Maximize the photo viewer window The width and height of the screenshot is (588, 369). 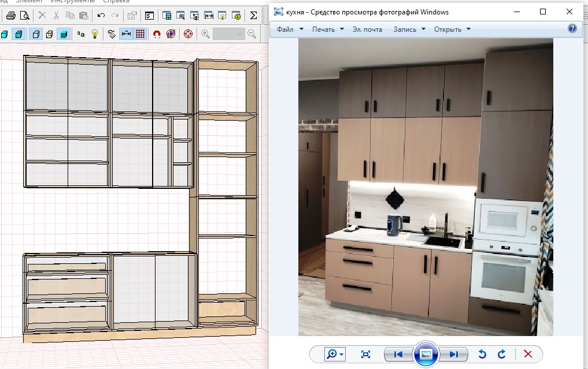coord(543,12)
